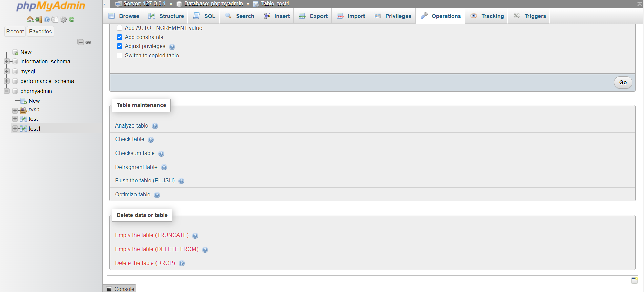Select the Operations tab

(440, 16)
